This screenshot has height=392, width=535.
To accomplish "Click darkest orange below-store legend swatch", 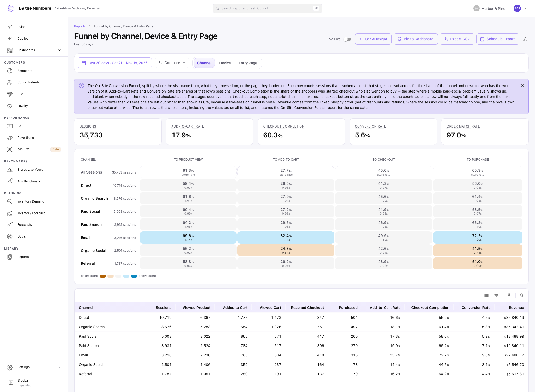I will tap(103, 276).
